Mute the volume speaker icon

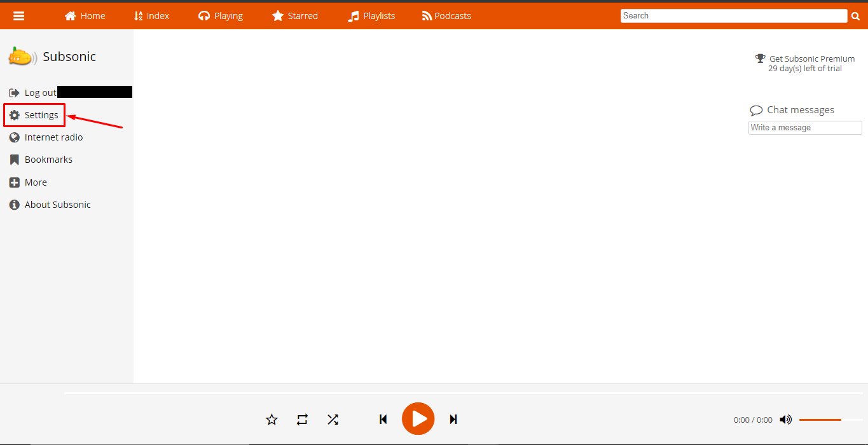[x=786, y=420]
